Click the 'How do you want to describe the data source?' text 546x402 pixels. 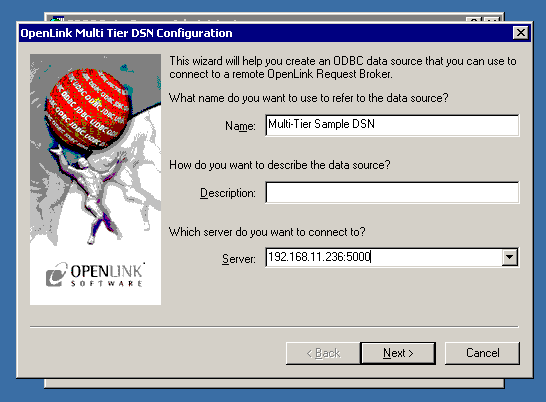(280, 165)
